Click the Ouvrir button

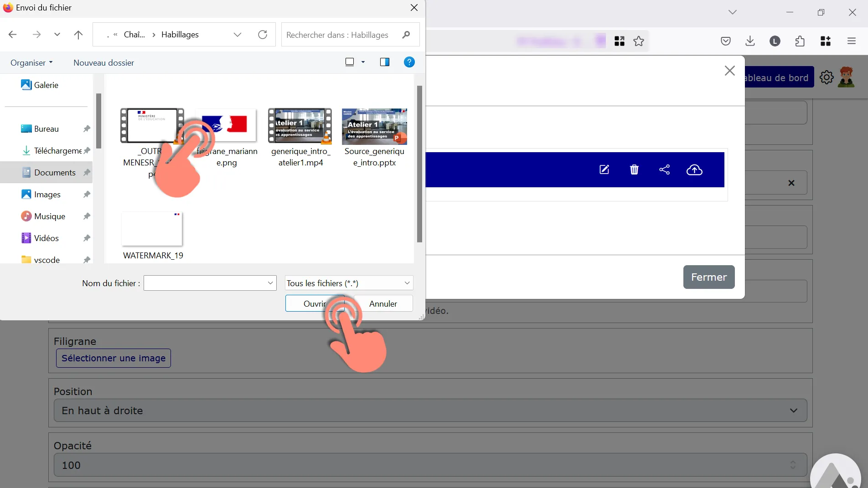click(x=315, y=304)
